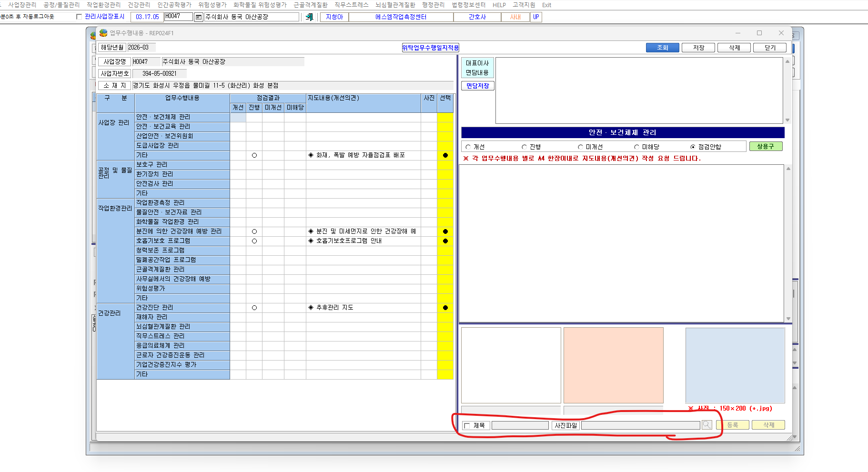Open the 위탁업무수행일지적용 link

click(430, 48)
